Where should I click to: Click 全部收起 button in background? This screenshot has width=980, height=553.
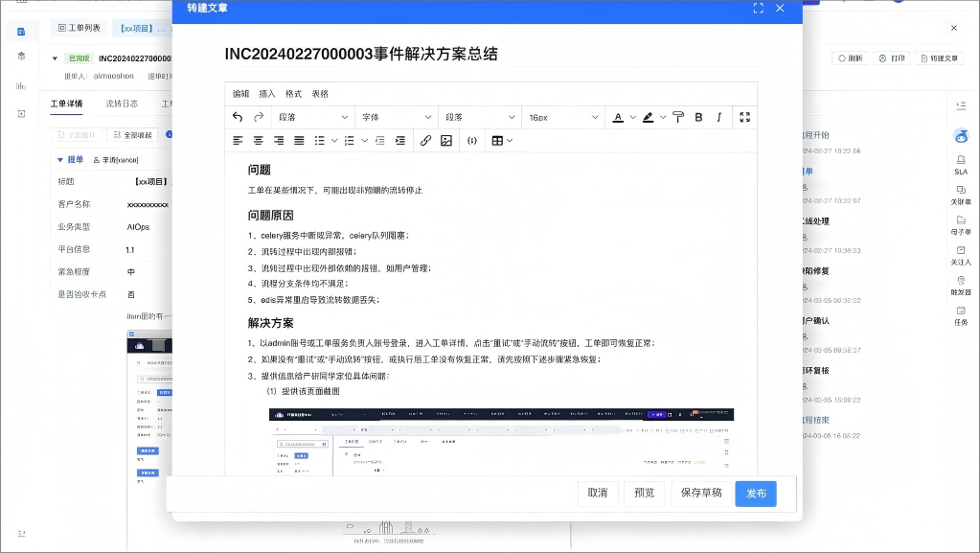coord(132,134)
